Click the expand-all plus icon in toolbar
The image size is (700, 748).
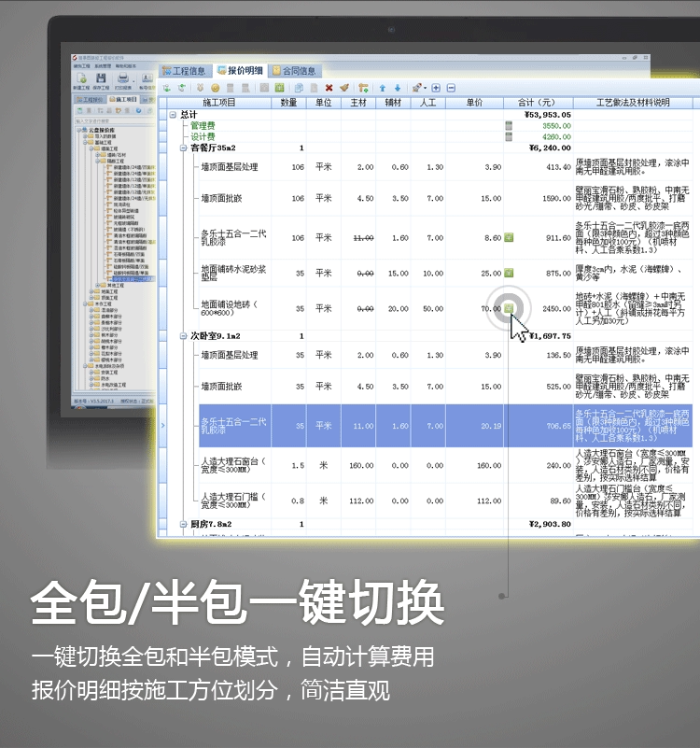436,88
